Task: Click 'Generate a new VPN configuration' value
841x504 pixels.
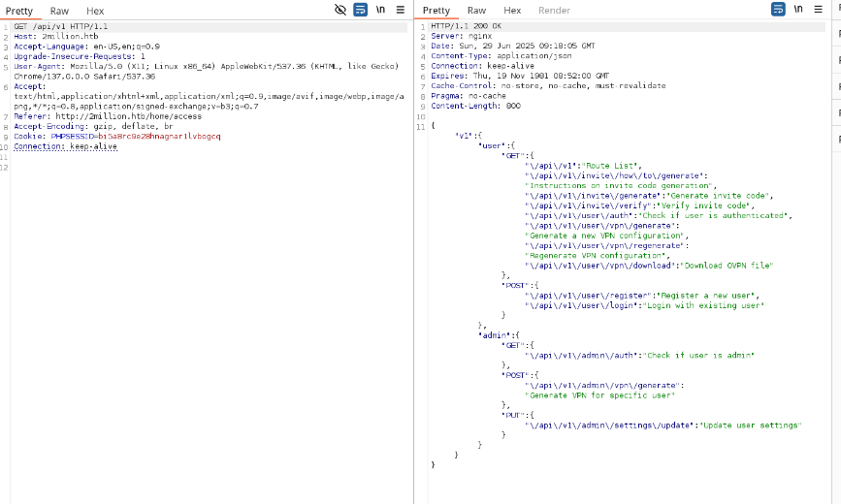Action: click(605, 236)
